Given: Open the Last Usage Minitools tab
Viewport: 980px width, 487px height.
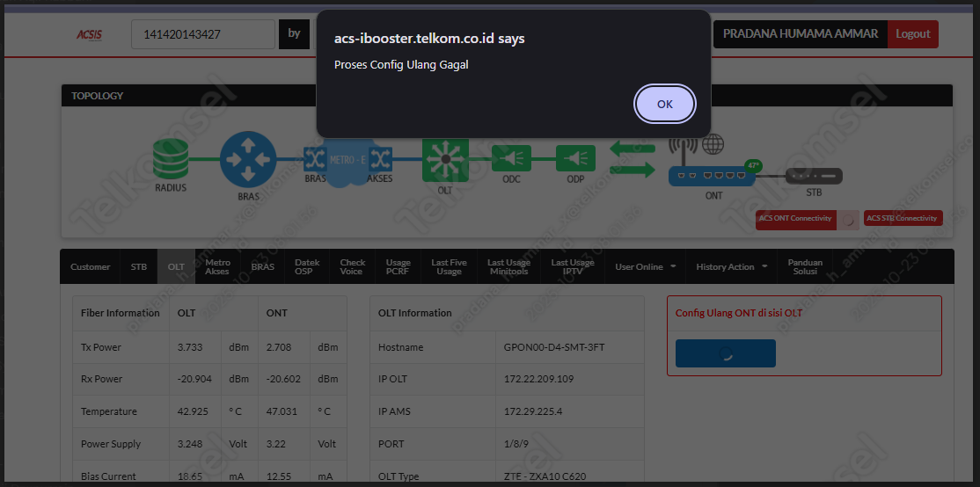Looking at the screenshot, I should click(508, 266).
